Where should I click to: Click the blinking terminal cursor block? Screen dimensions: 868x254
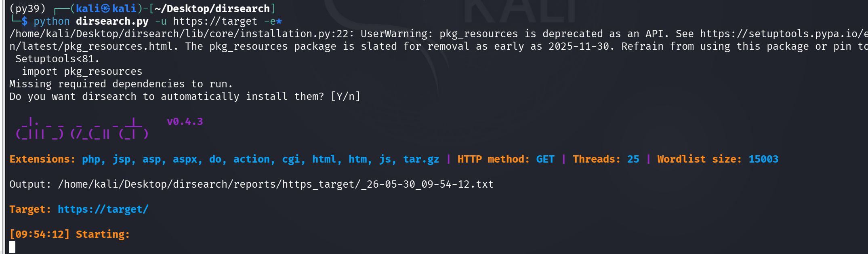pyautogui.click(x=13, y=247)
